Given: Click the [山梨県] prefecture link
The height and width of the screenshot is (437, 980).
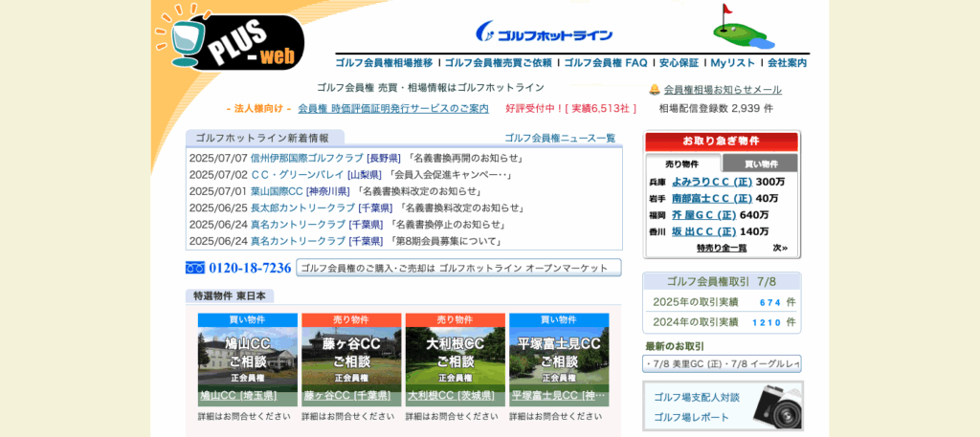Looking at the screenshot, I should [365, 175].
